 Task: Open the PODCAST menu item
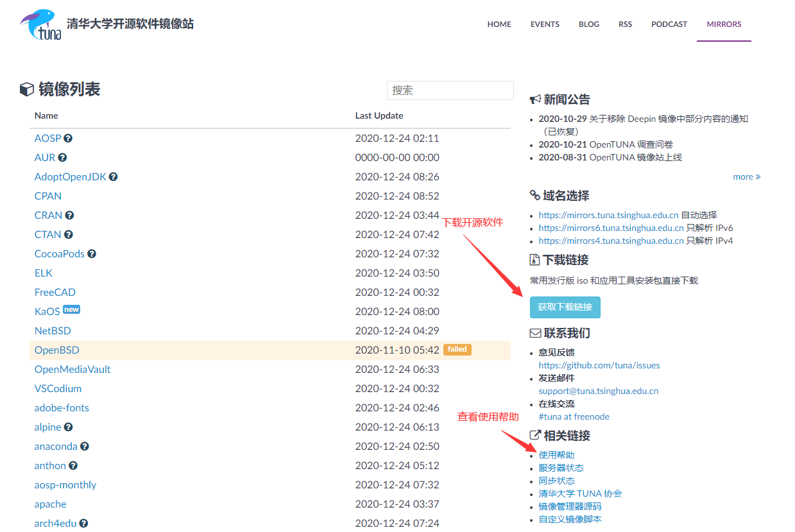tap(669, 24)
